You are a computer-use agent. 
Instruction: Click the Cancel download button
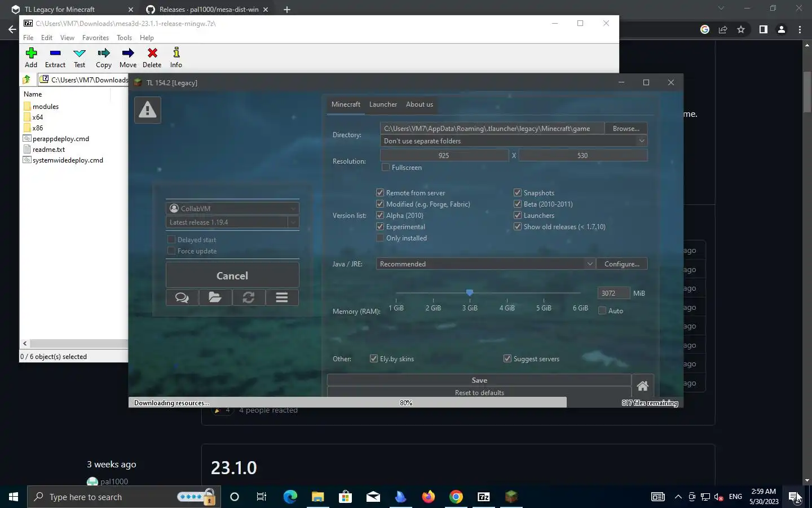pyautogui.click(x=232, y=275)
